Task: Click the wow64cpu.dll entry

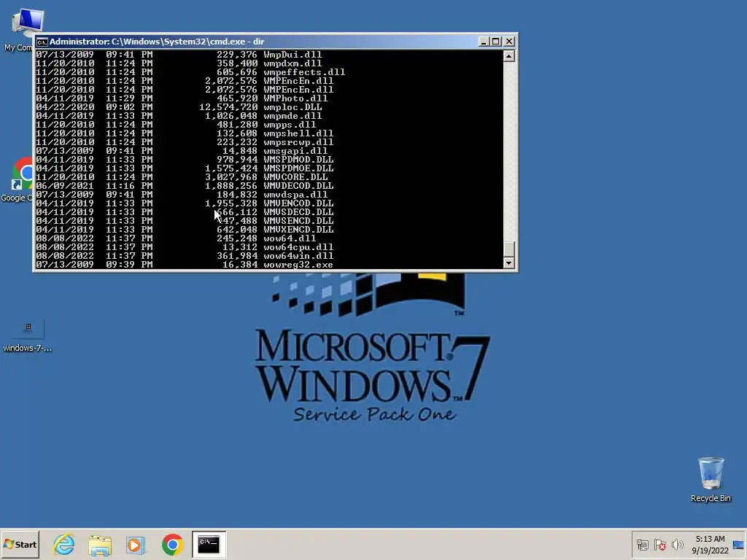Action: pos(298,247)
